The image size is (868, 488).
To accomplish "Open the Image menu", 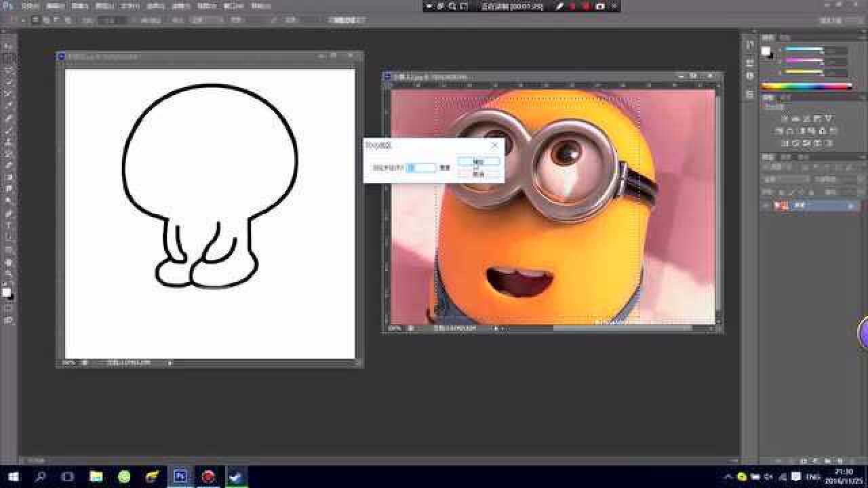I will click(80, 5).
